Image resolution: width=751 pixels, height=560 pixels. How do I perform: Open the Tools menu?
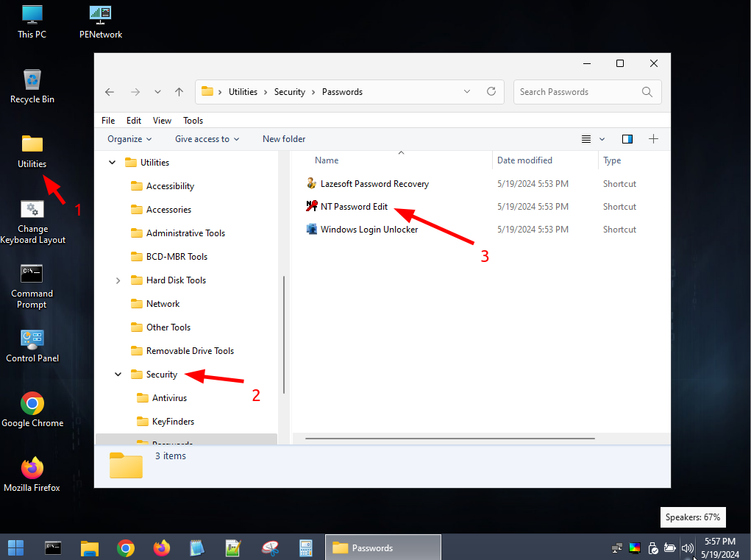(x=193, y=121)
